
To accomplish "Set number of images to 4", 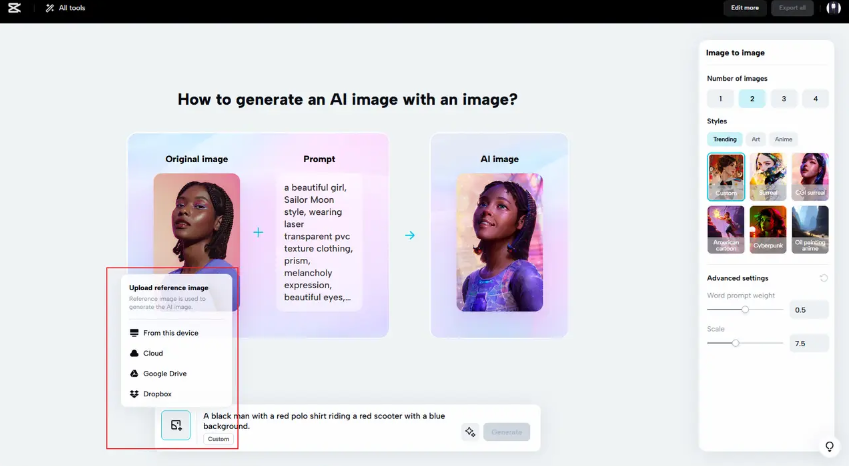I will click(x=815, y=99).
